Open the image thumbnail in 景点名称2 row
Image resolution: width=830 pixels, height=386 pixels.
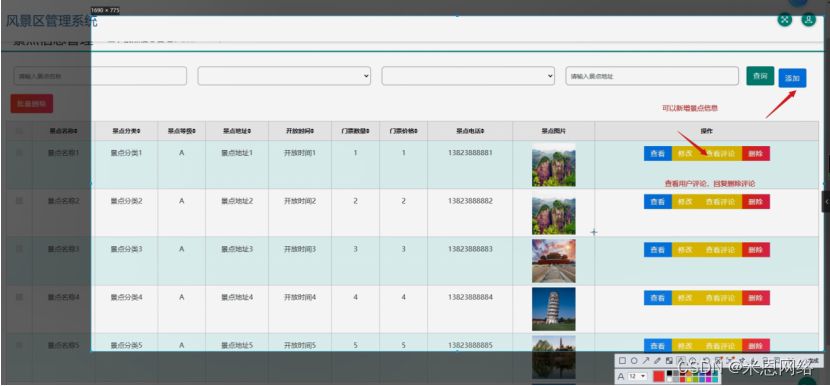click(x=554, y=213)
